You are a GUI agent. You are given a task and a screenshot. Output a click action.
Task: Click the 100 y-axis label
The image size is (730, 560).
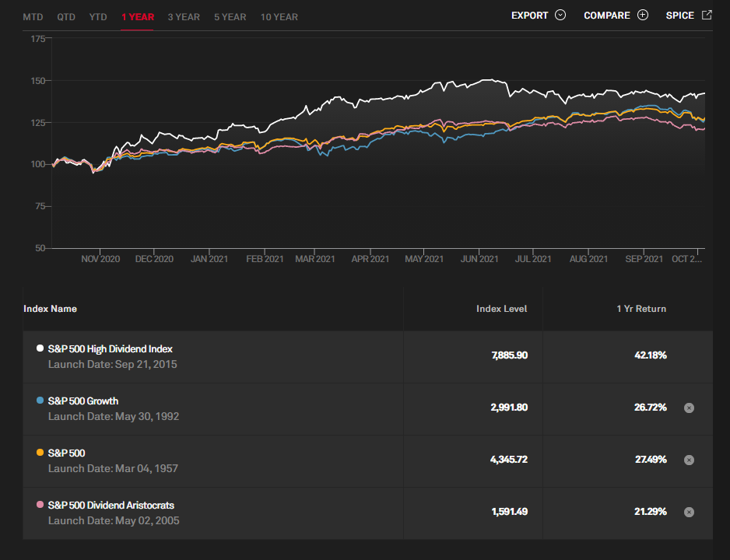point(37,164)
